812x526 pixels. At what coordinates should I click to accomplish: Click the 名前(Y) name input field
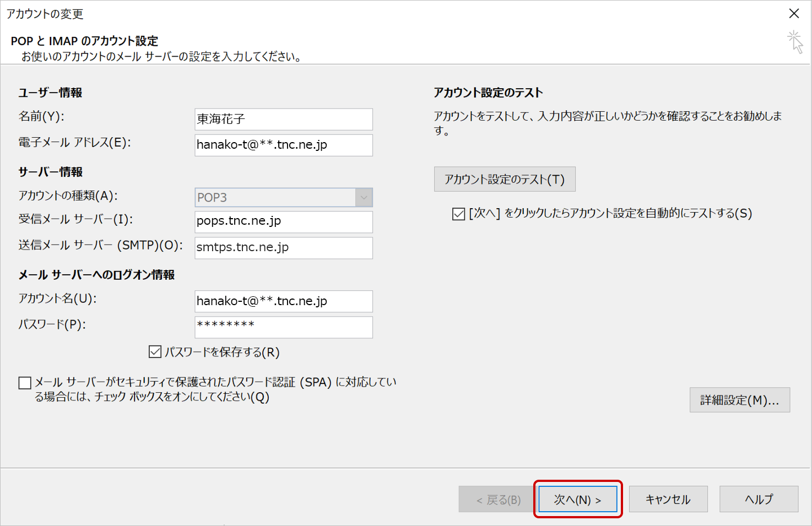(x=284, y=119)
